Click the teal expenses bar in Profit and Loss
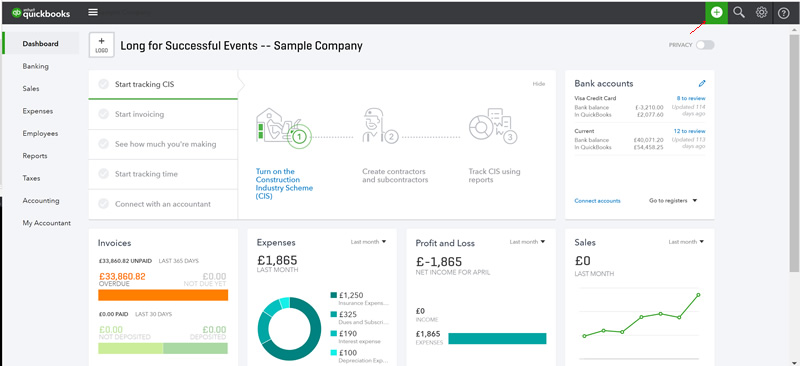The width and height of the screenshot is (800, 366). pos(497,338)
